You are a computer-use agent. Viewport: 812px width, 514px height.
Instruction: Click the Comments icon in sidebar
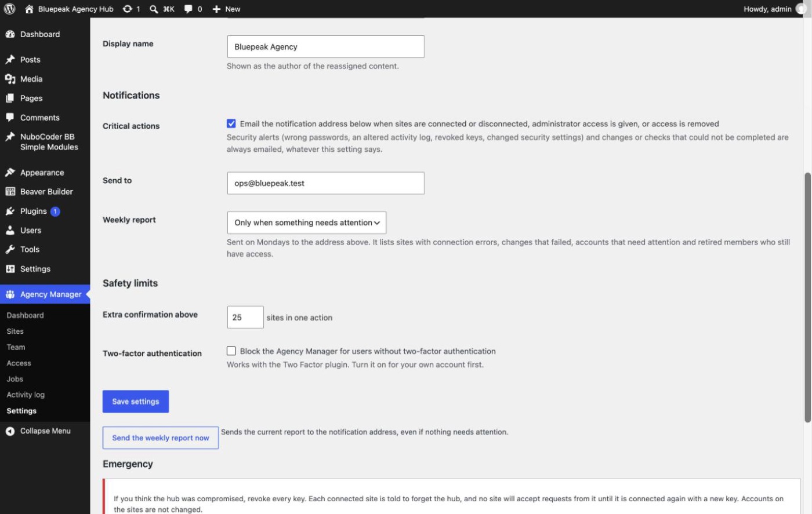(10, 117)
